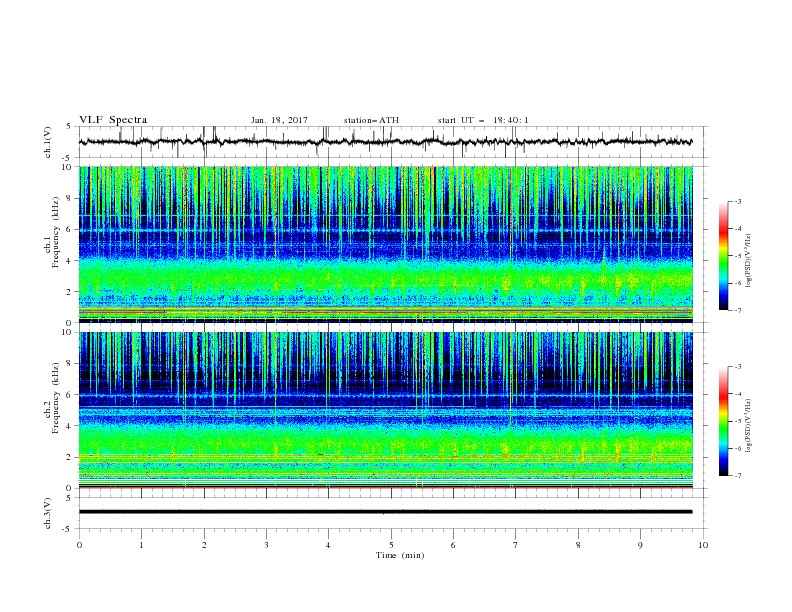Click the "-7" tick on ch.2 colorbar
This screenshot has width=792, height=612.
click(737, 476)
